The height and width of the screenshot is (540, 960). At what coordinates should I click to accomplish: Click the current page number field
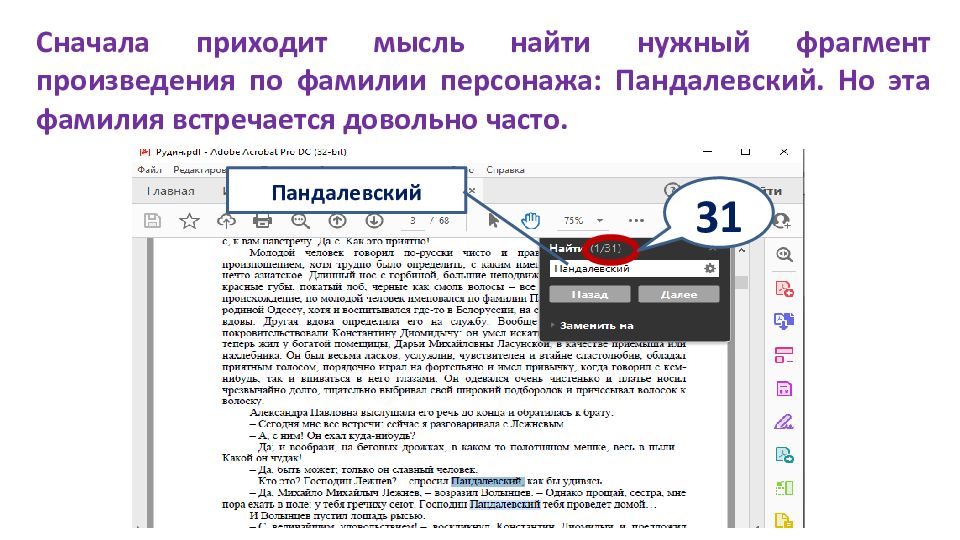point(413,220)
